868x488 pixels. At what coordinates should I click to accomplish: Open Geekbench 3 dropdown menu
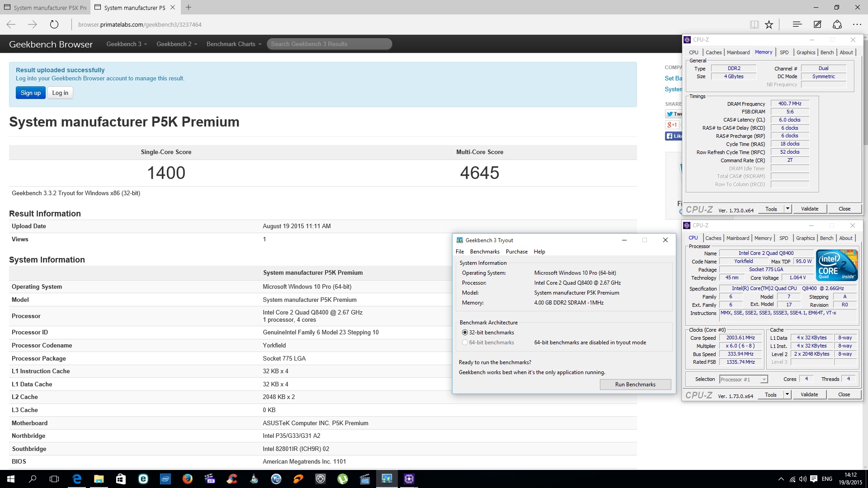click(127, 44)
